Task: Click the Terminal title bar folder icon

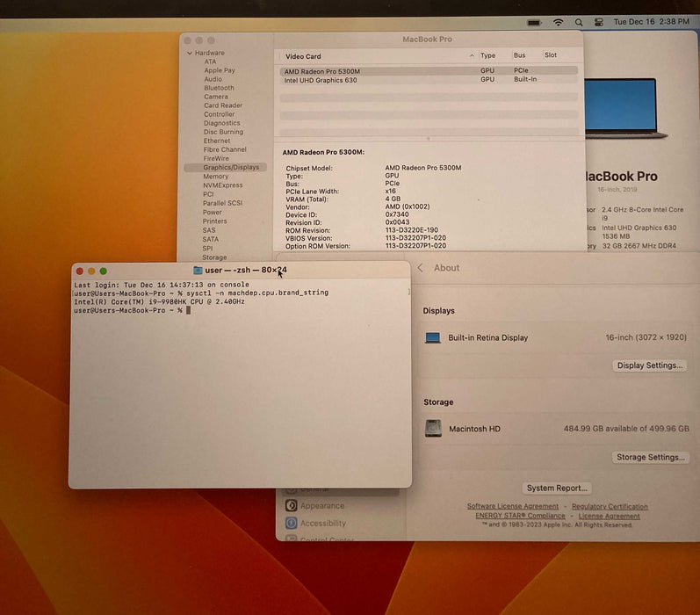Action: [x=198, y=271]
